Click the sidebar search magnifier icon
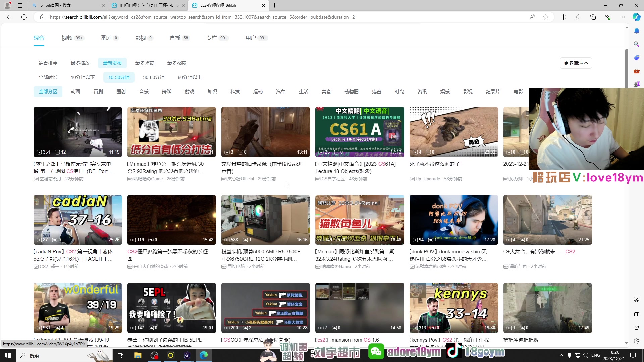The height and width of the screenshot is (362, 644). [636, 44]
